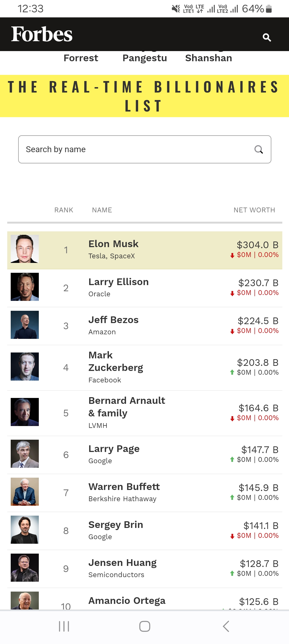Tap Elon Musk's profile photo
The height and width of the screenshot is (644, 289).
25,249
